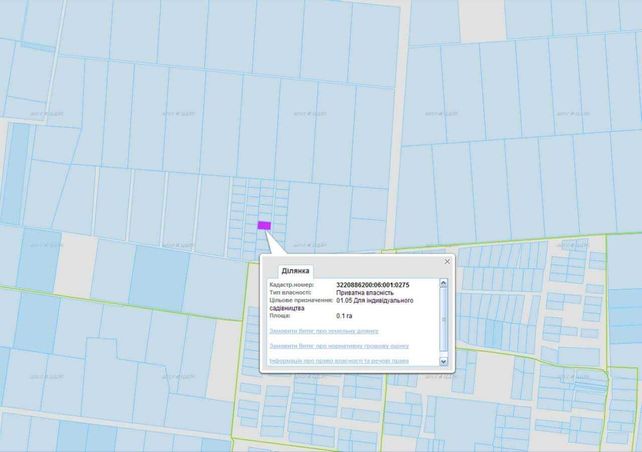Close the parcel info popup

tap(447, 261)
